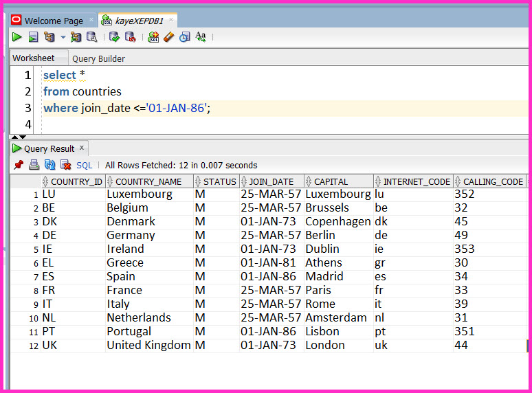Screen dimensions: 532x393
Task: Select the 'France' cell
Action: pos(149,290)
